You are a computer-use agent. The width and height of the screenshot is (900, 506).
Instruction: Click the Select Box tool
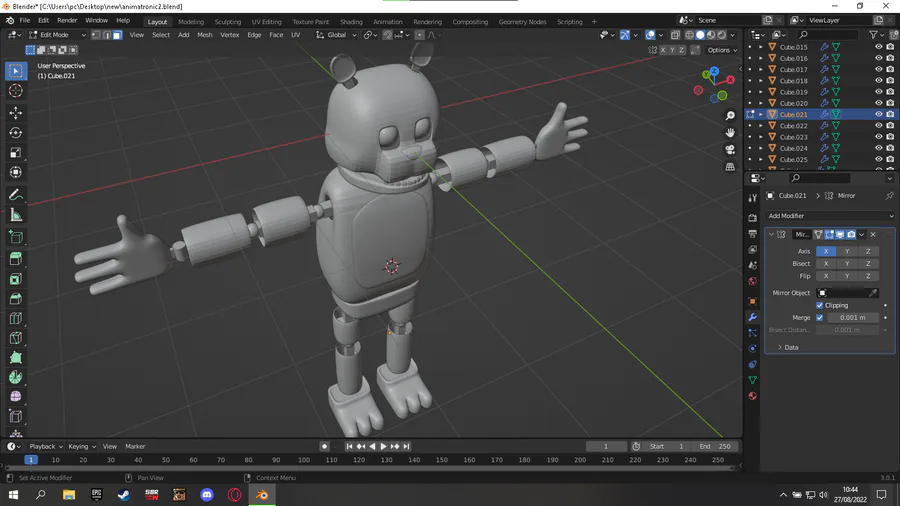coord(15,71)
